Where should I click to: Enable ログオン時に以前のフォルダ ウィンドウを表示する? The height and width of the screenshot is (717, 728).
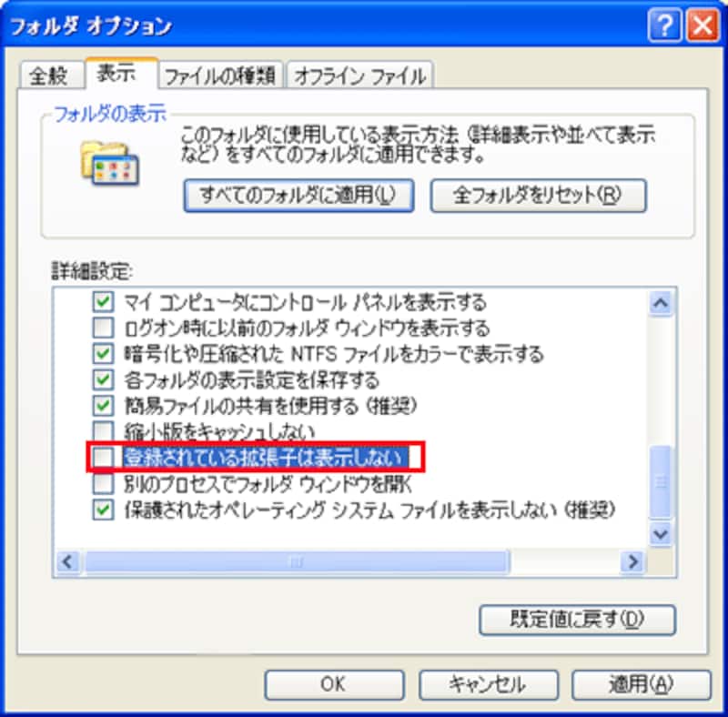coord(103,328)
